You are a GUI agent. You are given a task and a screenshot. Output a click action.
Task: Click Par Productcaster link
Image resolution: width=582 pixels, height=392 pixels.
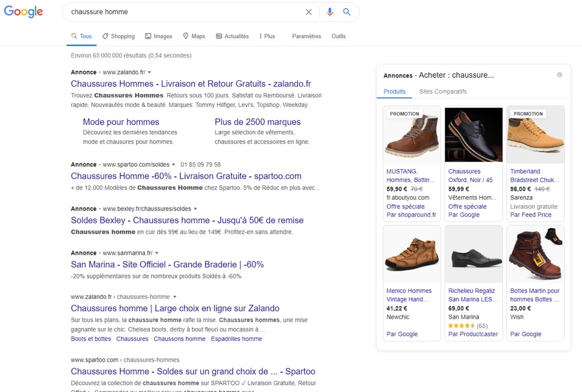coord(473,334)
